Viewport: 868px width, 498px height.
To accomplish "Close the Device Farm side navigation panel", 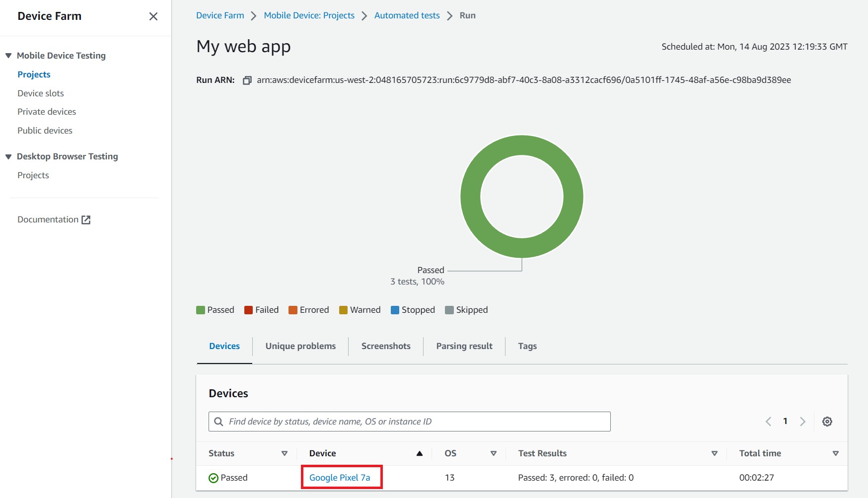I will coord(153,16).
